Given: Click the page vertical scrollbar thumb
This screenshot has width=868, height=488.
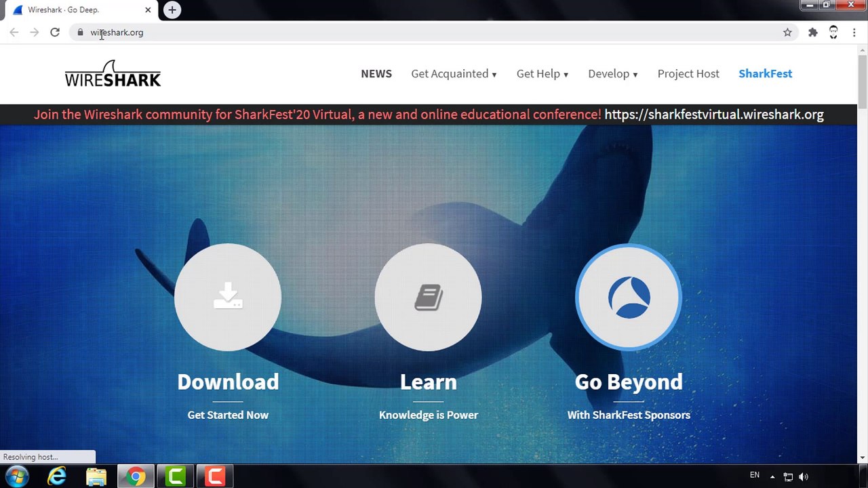Looking at the screenshot, I should tap(863, 81).
